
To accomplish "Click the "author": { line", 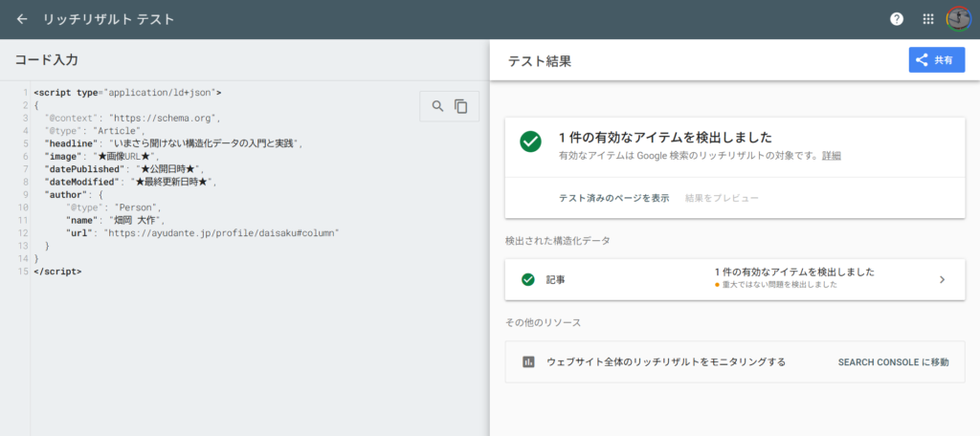I will point(73,195).
